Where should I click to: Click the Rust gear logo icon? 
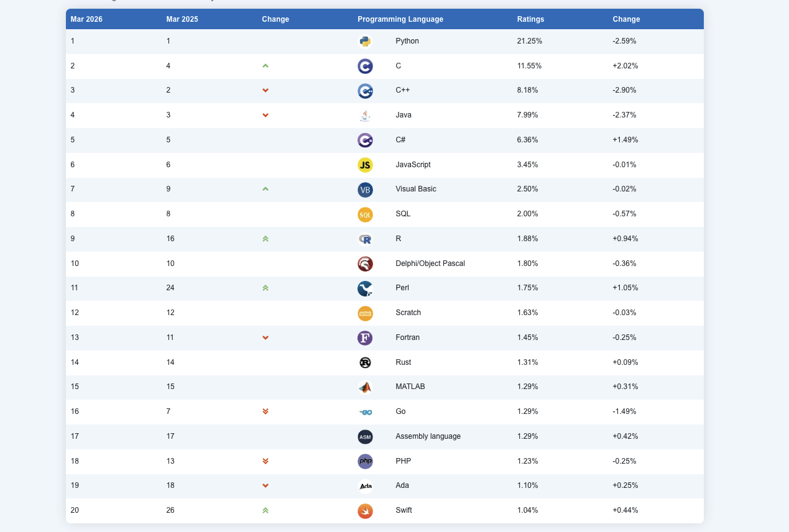point(366,363)
